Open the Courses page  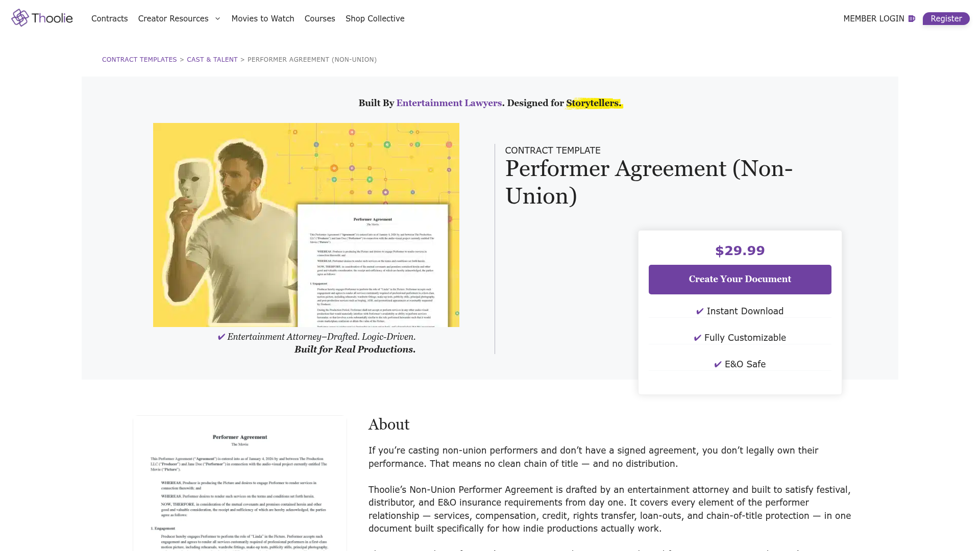[x=320, y=19]
